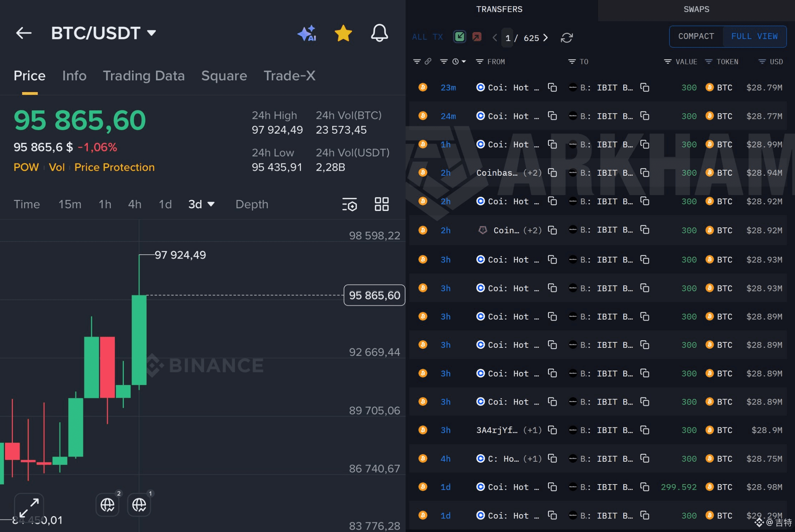Select the FULL VIEW button

pos(754,36)
